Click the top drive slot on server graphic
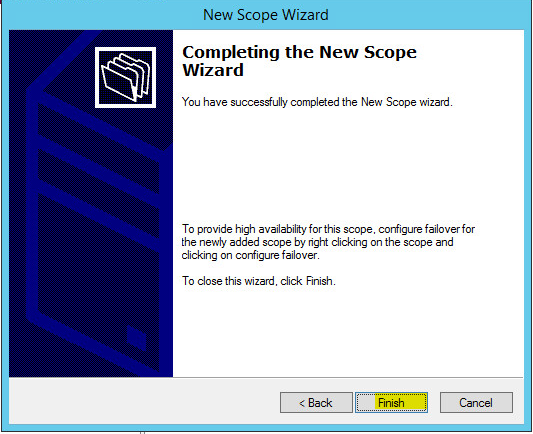Screen dimensions: 533x434 point(99,127)
